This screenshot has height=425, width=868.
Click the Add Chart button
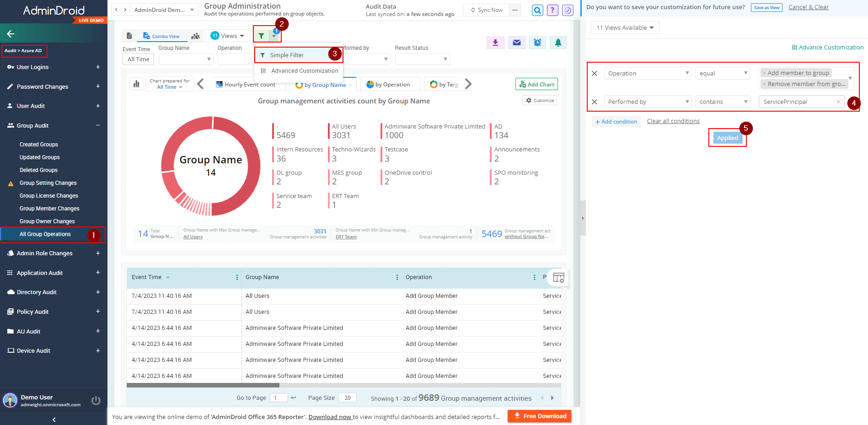pyautogui.click(x=536, y=85)
